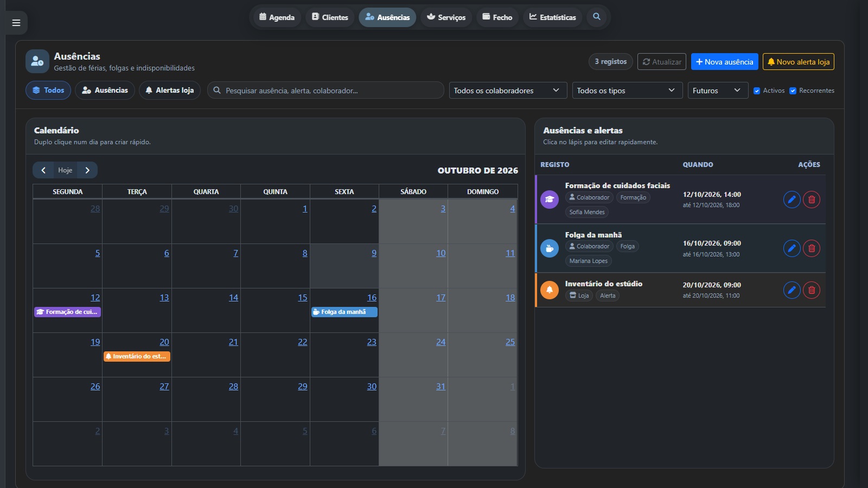
Task: Click Novo alerta loja button
Action: click(x=799, y=62)
